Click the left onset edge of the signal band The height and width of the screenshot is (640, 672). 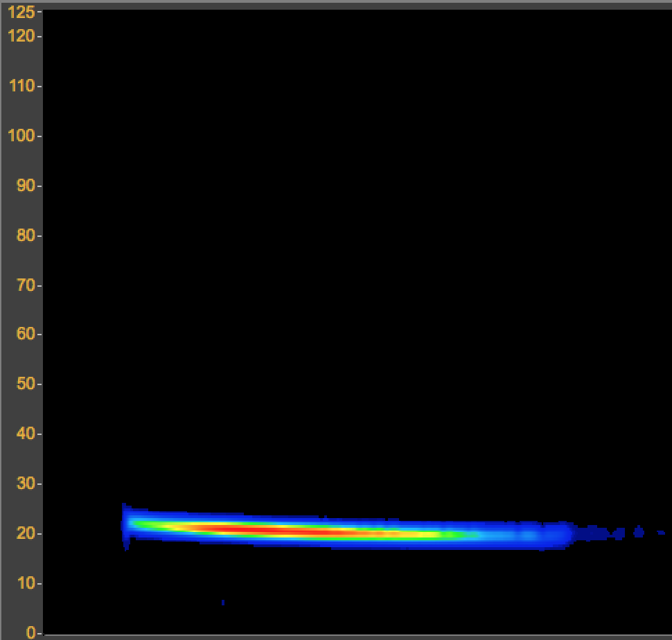pyautogui.click(x=125, y=526)
